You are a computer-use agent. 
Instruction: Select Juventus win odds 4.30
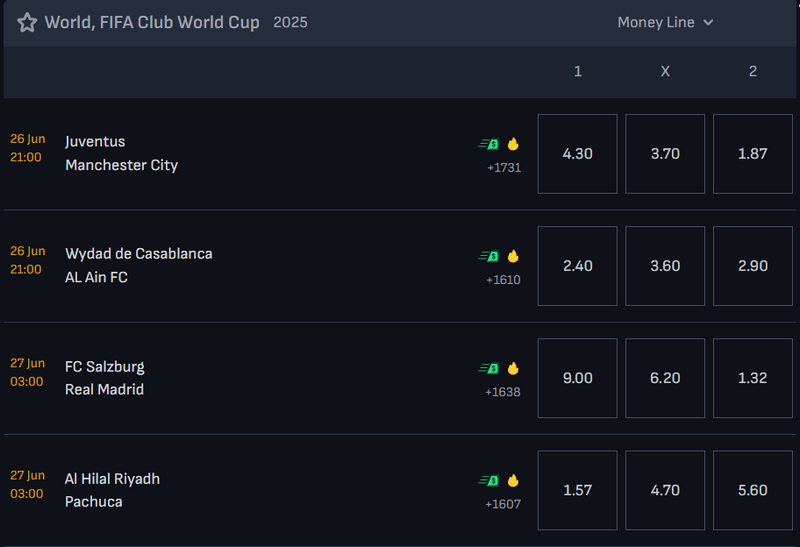pyautogui.click(x=578, y=154)
